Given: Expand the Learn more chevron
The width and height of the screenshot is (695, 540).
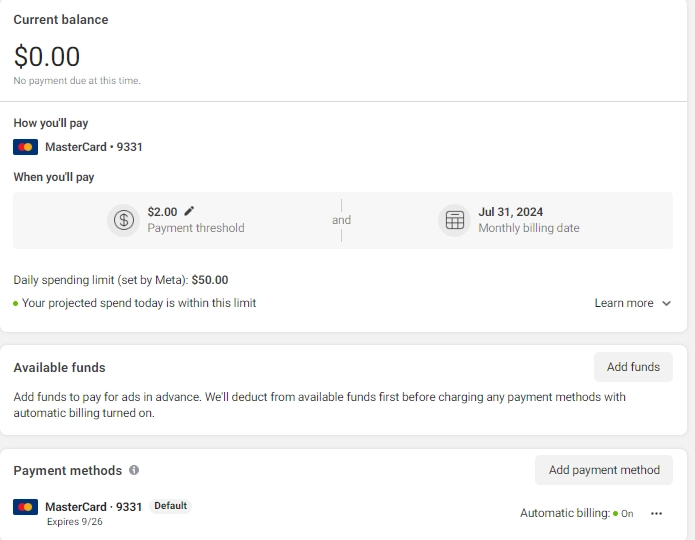Looking at the screenshot, I should (x=667, y=303).
